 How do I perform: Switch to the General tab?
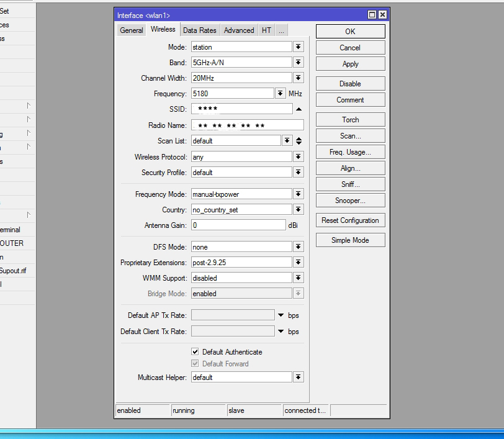point(132,30)
